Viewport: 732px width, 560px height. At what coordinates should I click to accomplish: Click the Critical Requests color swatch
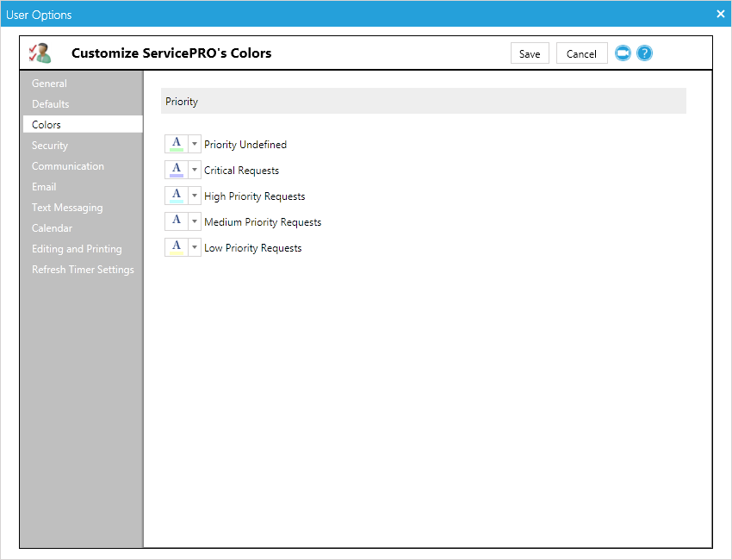[x=177, y=170]
